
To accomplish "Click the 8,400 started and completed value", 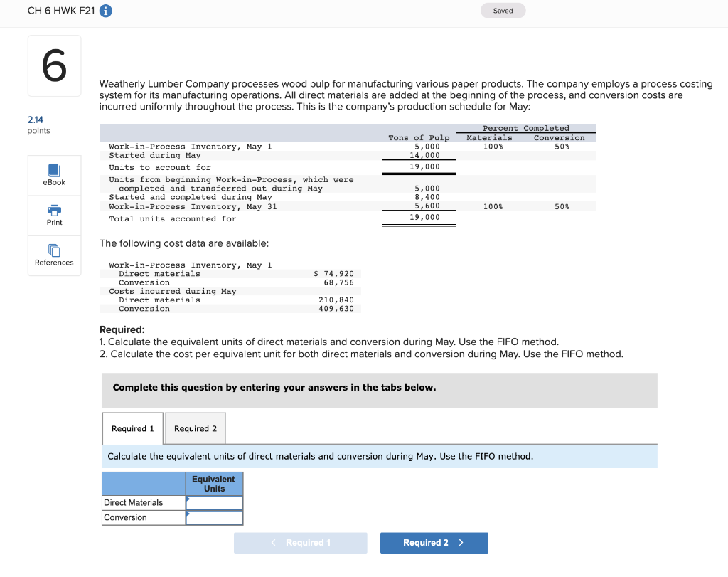I will [427, 197].
